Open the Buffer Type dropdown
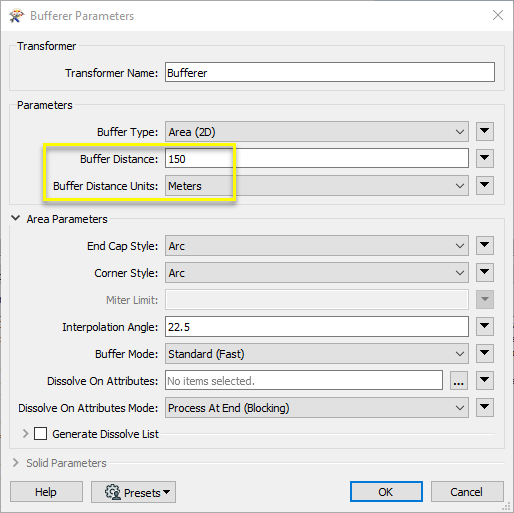The height and width of the screenshot is (513, 514). (x=317, y=132)
